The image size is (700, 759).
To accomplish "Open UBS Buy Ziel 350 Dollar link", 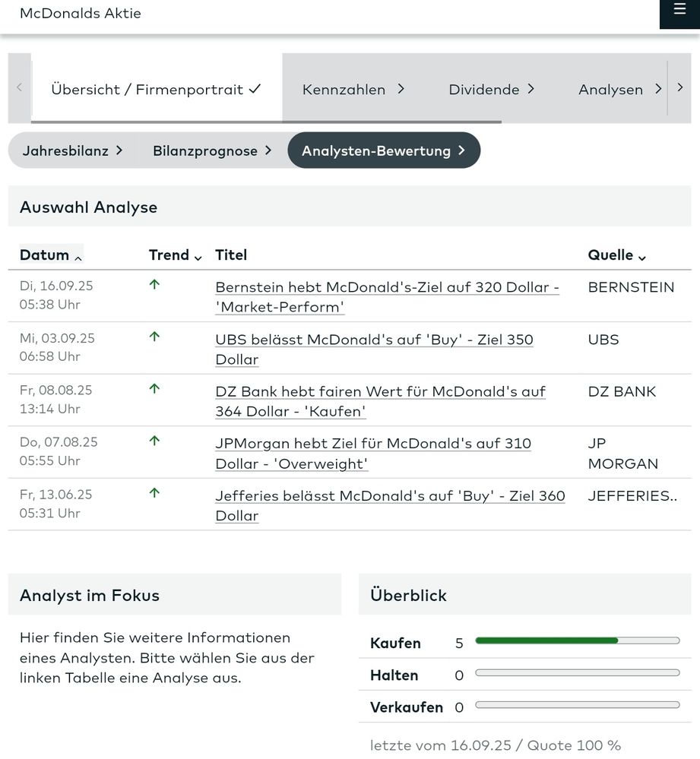I will 374,349.
